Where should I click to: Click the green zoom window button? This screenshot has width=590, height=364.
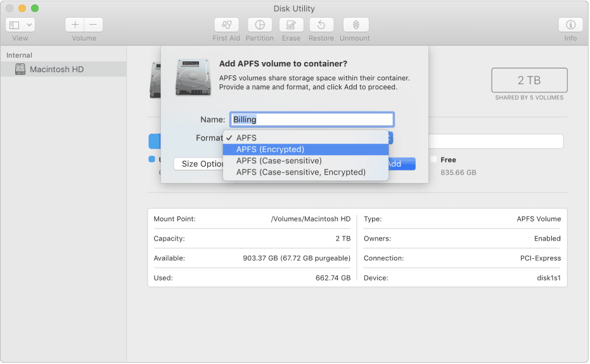[x=35, y=8]
